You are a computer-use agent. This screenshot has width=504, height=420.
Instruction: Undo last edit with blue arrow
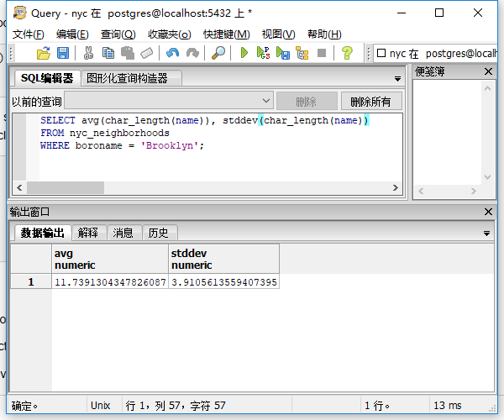coord(172,53)
